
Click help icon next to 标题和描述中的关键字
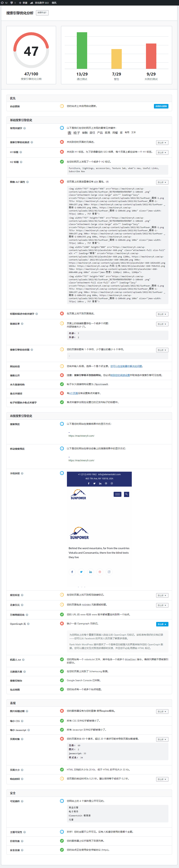click(37, 314)
